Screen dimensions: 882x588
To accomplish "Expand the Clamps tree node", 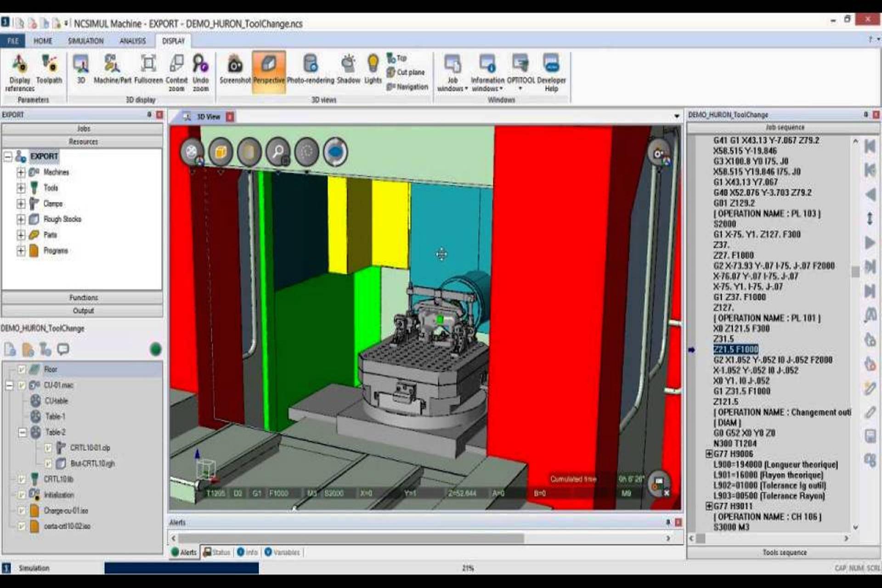I will (x=21, y=204).
